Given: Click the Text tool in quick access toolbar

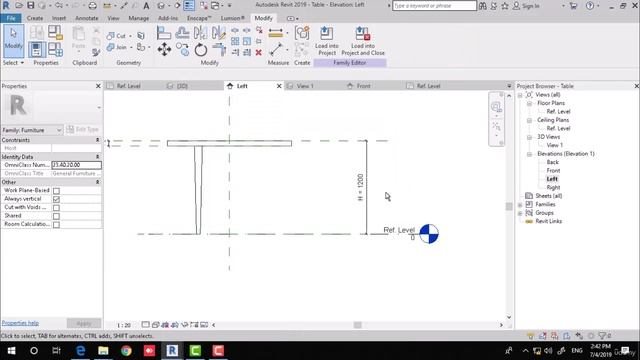Looking at the screenshot, I should pyautogui.click(x=146, y=6).
